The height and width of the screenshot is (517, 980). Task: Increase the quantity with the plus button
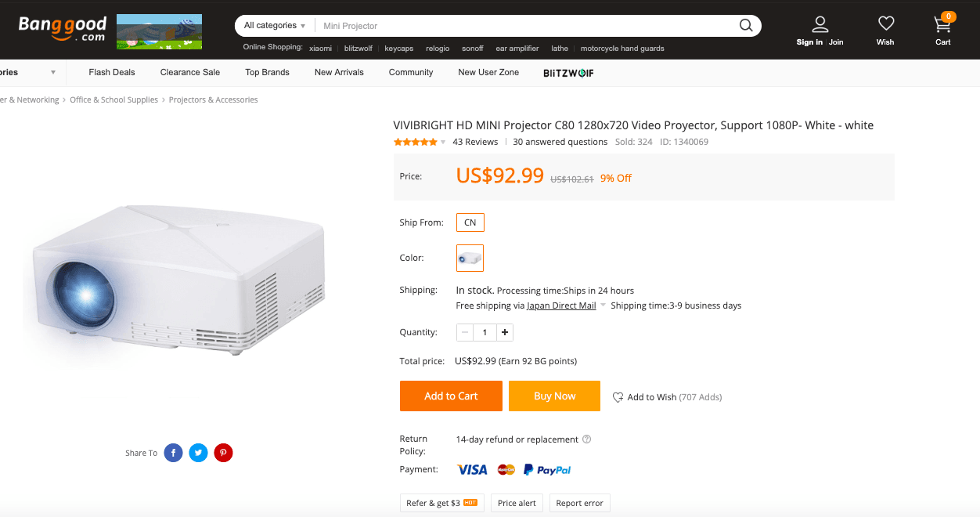tap(505, 332)
